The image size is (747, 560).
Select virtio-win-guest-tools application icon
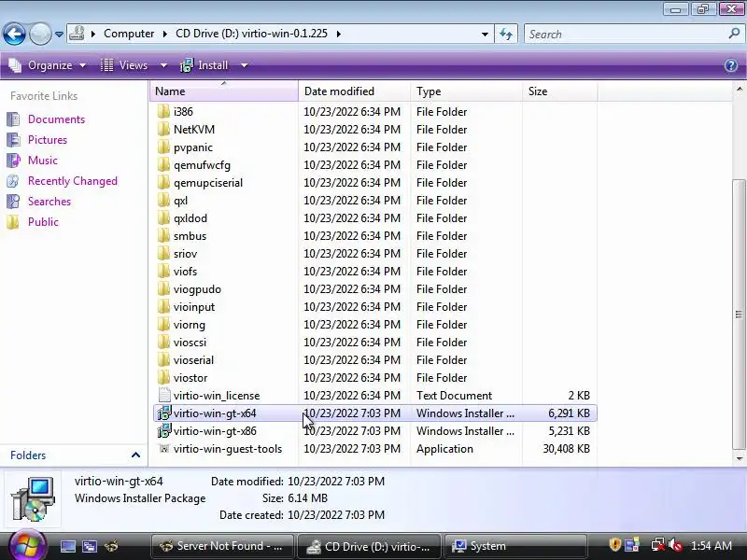(x=164, y=449)
